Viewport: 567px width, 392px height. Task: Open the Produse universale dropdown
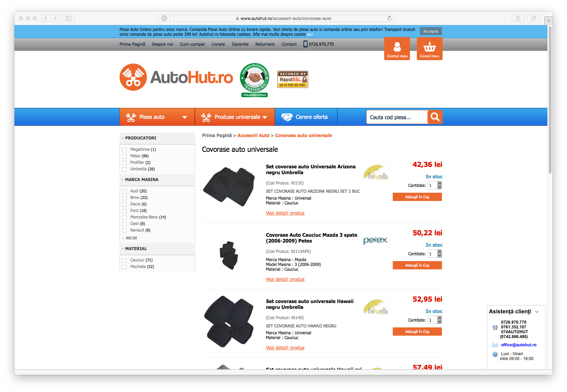tap(235, 117)
